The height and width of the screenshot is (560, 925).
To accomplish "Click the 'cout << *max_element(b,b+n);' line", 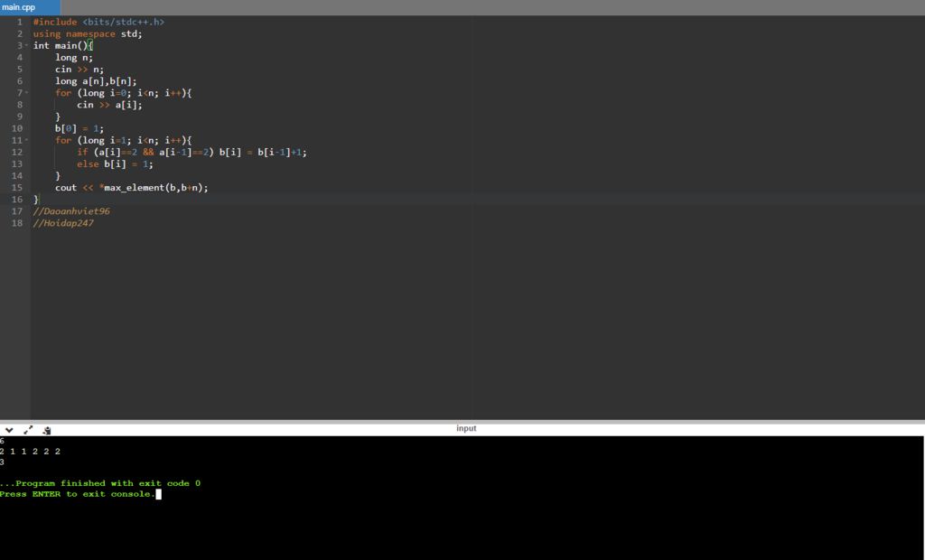I will point(132,188).
